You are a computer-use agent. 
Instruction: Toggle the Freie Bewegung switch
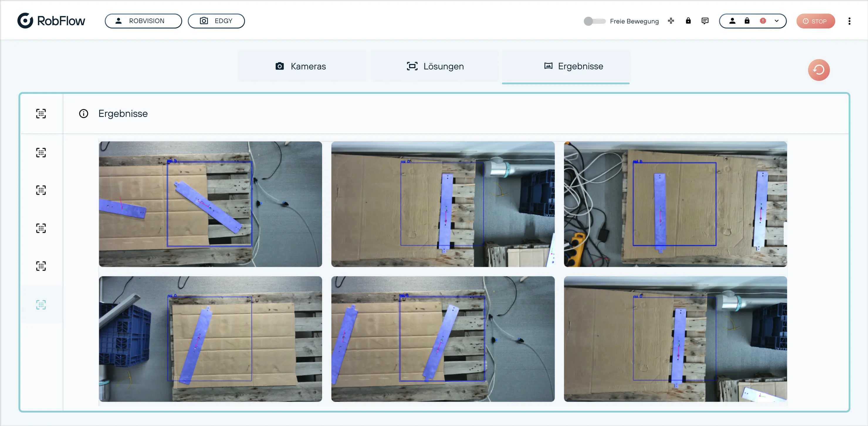point(594,21)
